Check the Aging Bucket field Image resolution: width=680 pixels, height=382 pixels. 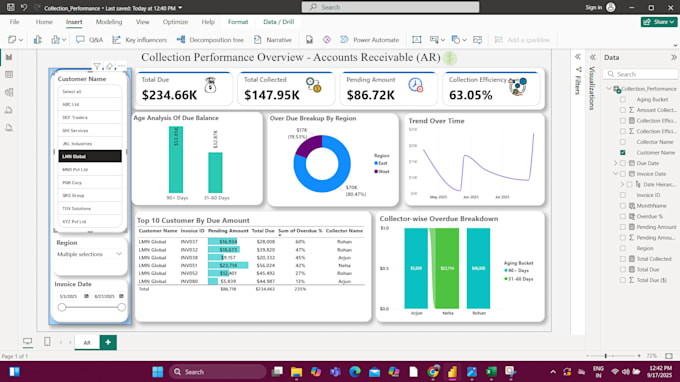623,99
